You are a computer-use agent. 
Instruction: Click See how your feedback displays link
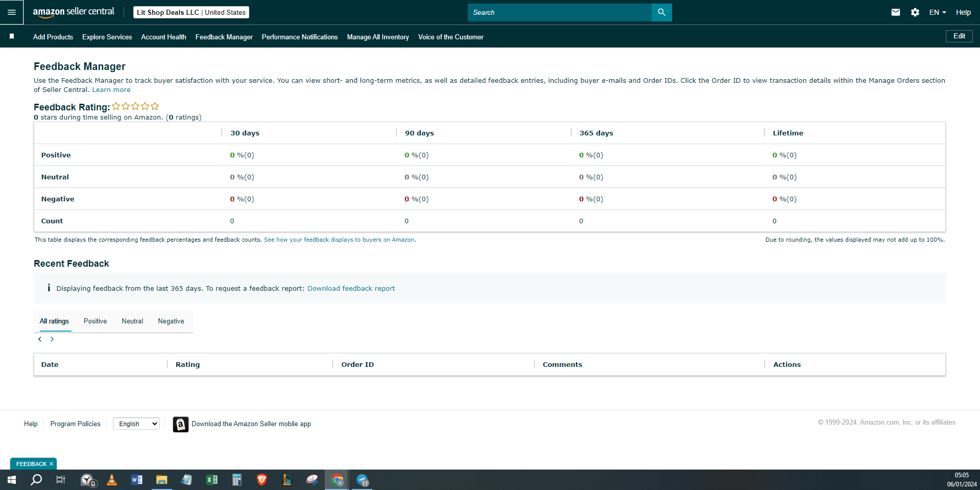339,240
